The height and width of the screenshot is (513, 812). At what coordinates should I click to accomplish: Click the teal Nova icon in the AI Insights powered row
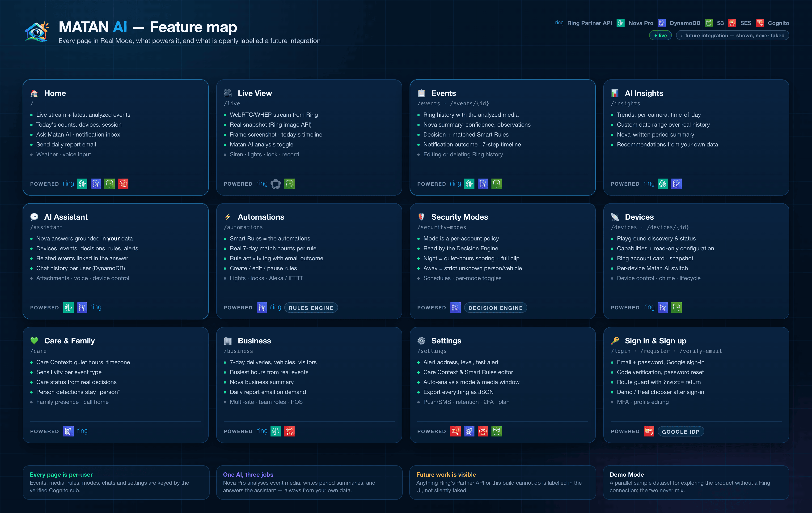pos(663,184)
